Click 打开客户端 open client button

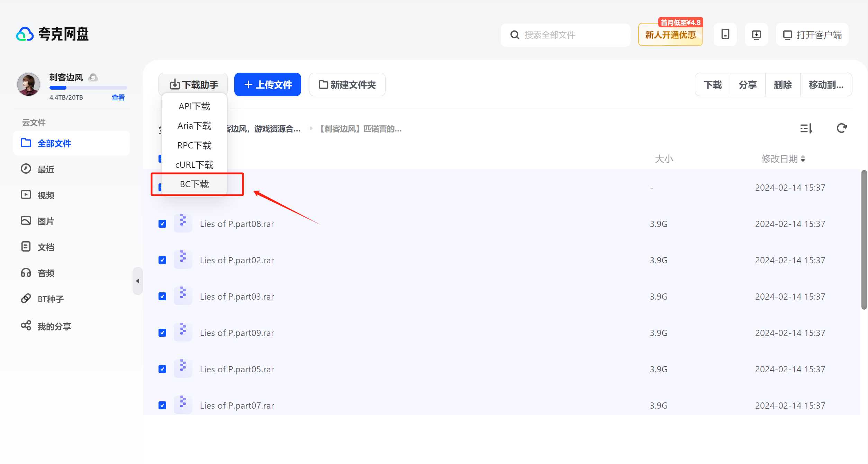point(812,35)
